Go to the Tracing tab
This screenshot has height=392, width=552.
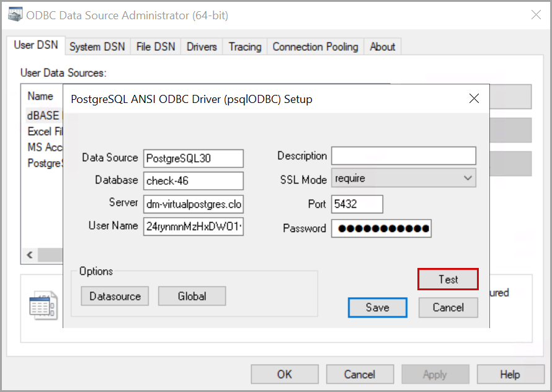244,47
